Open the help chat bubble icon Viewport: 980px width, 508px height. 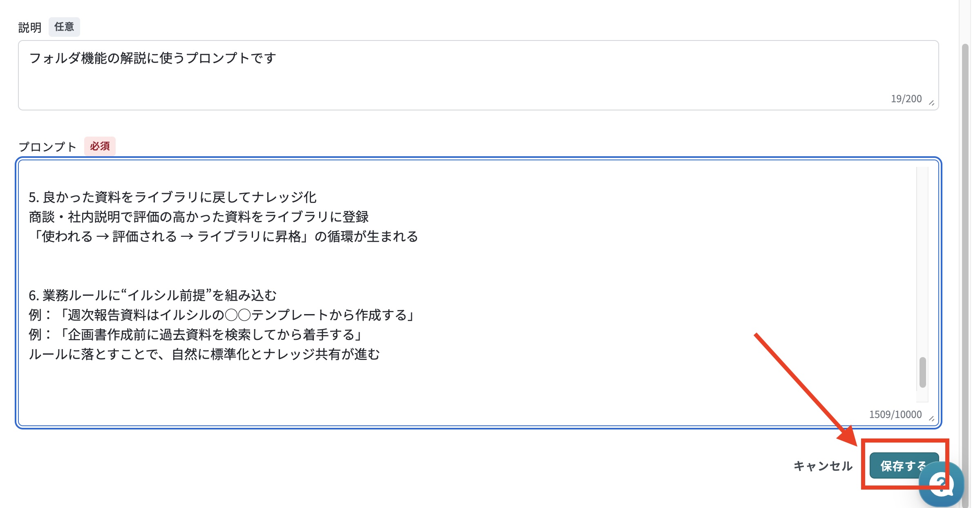tap(941, 485)
